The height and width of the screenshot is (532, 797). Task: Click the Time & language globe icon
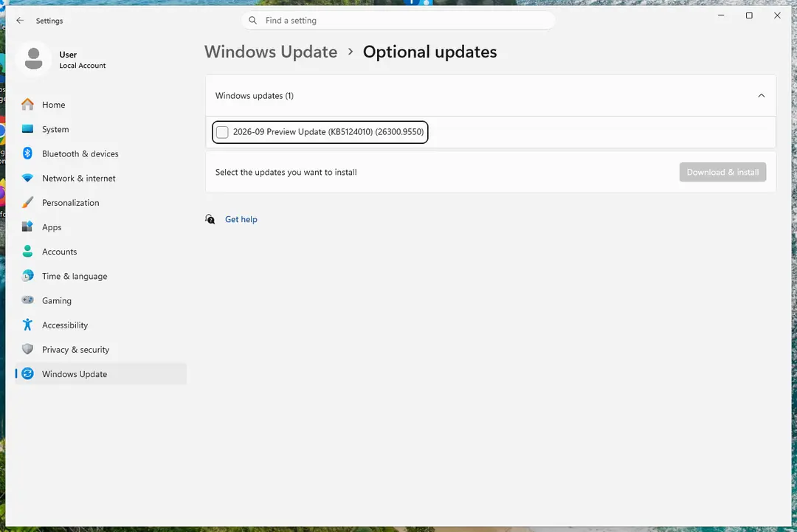(x=27, y=275)
